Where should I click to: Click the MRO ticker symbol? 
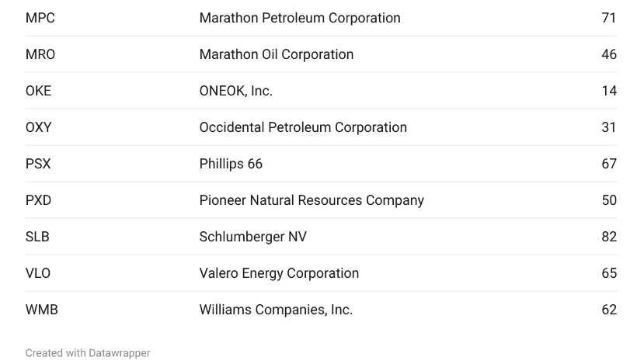[x=40, y=54]
